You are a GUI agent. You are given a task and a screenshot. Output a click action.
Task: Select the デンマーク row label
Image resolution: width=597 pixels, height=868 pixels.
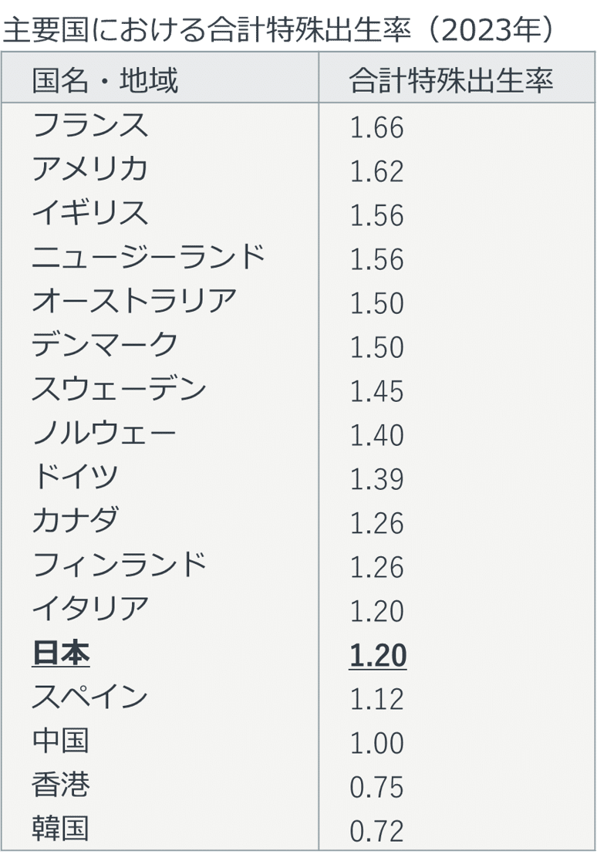click(x=105, y=344)
